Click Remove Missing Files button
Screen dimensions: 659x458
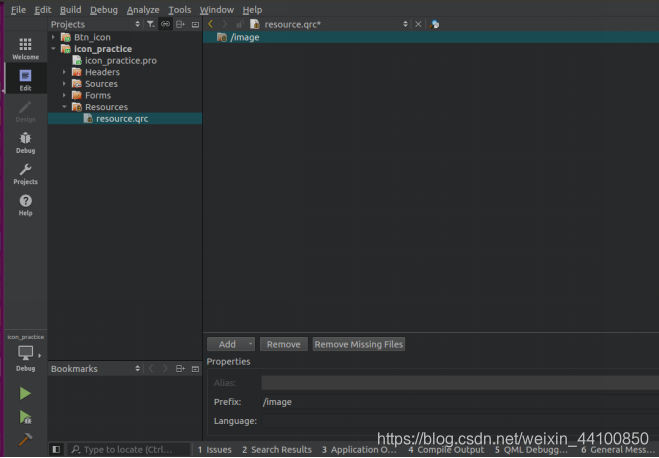(x=358, y=344)
